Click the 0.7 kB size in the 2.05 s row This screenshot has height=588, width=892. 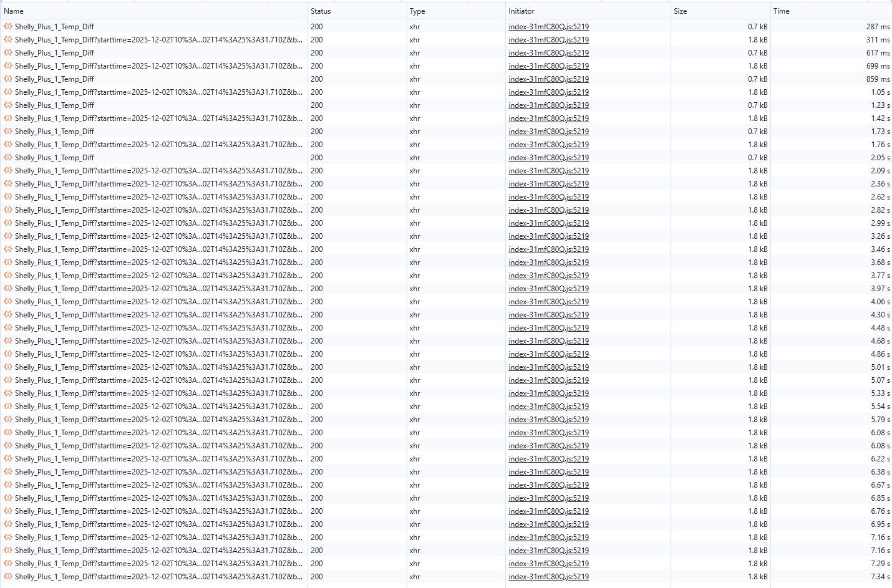pos(758,158)
